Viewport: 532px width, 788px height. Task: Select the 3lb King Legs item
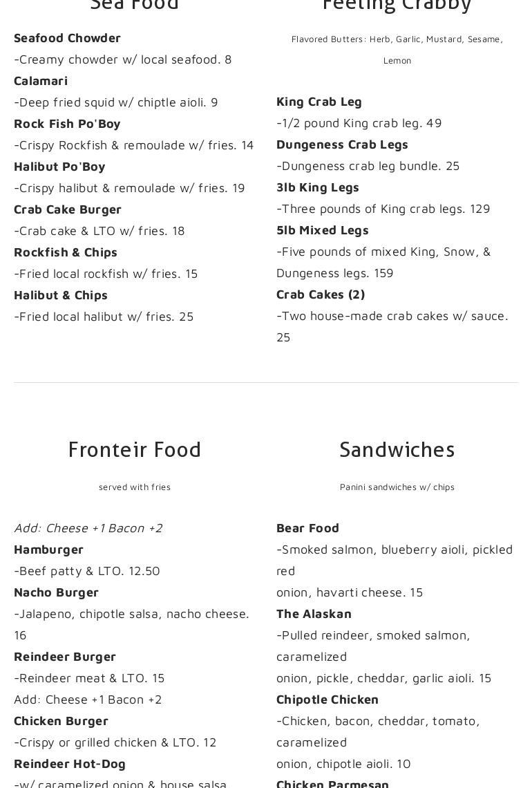click(x=318, y=188)
